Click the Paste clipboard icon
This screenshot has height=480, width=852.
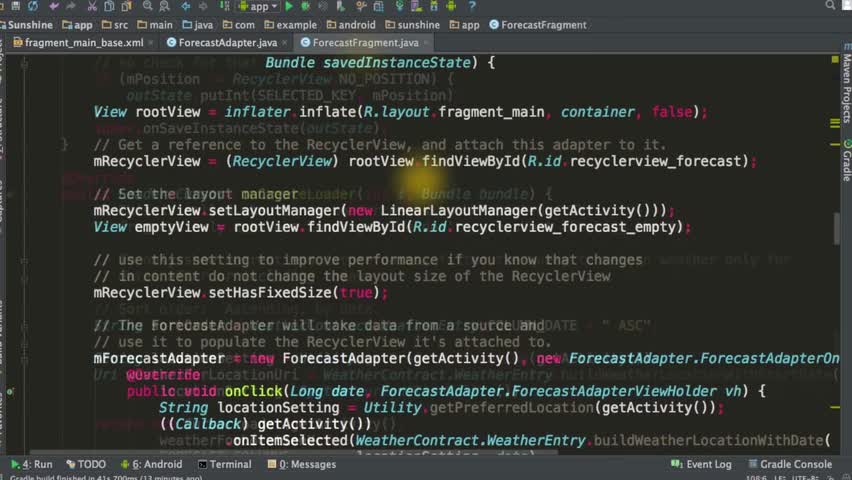click(127, 6)
